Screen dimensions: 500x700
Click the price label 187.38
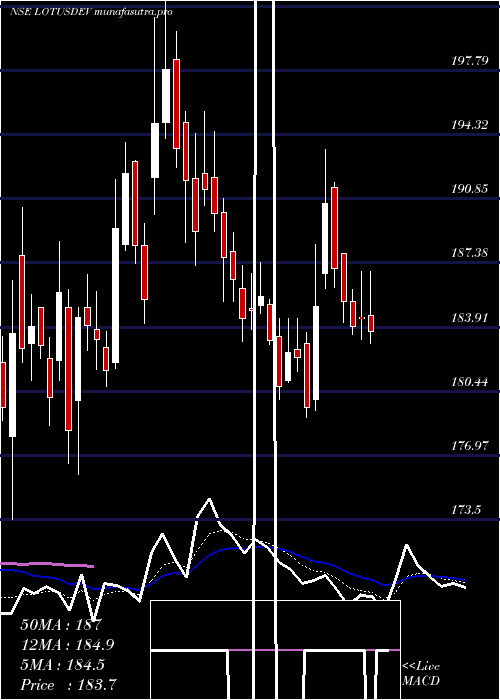click(469, 253)
